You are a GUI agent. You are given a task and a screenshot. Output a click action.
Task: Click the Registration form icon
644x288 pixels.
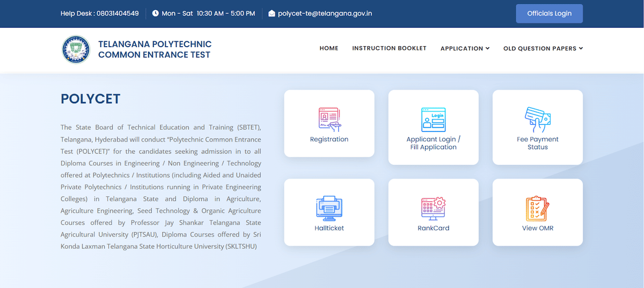point(329,120)
